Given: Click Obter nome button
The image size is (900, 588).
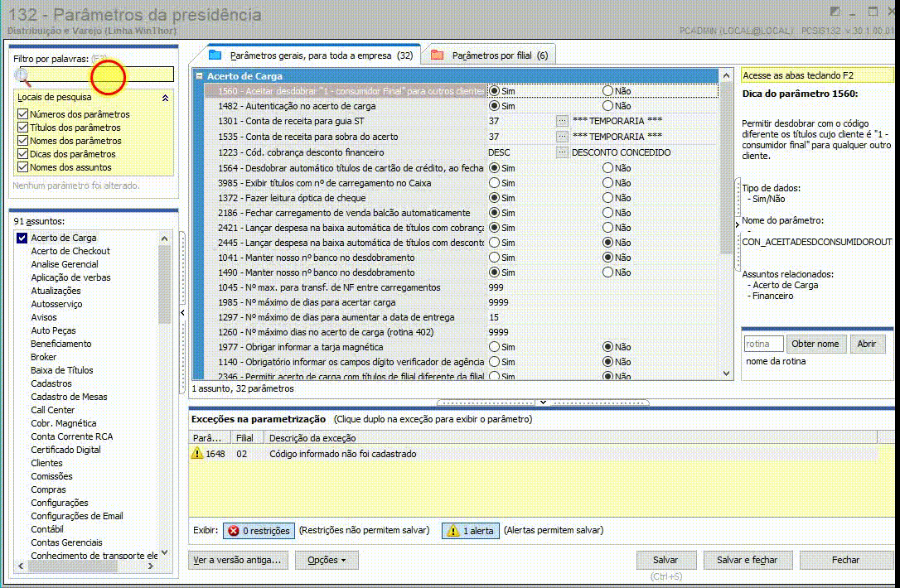Looking at the screenshot, I should pos(815,344).
